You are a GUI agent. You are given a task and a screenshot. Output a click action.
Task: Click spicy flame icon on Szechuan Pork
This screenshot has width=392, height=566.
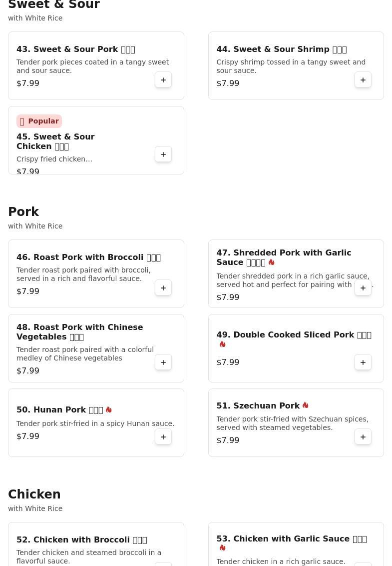[x=305, y=405]
